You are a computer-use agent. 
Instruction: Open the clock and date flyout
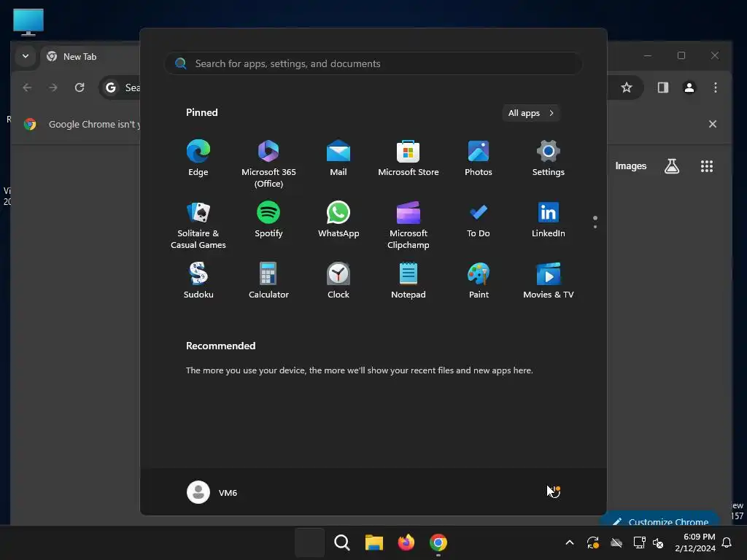coord(695,542)
